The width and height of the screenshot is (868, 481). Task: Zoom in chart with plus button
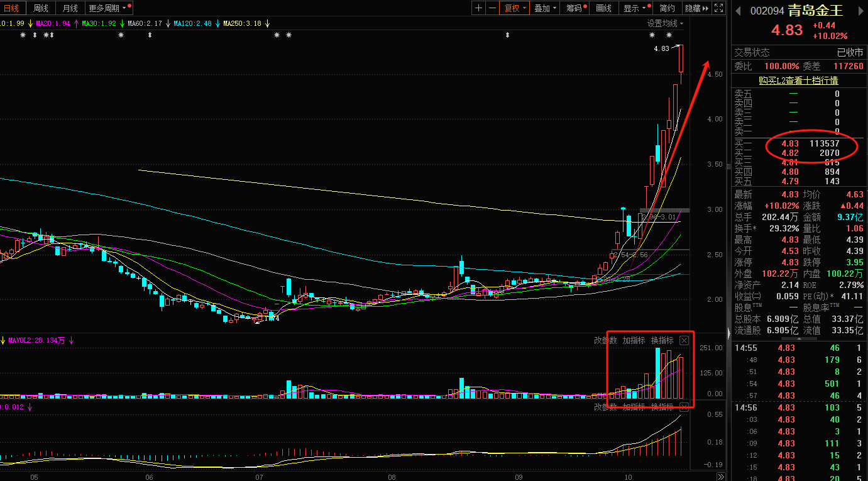point(479,8)
